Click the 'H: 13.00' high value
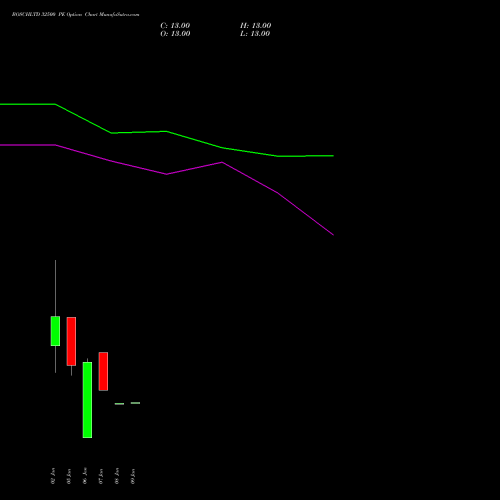 click(x=256, y=26)
